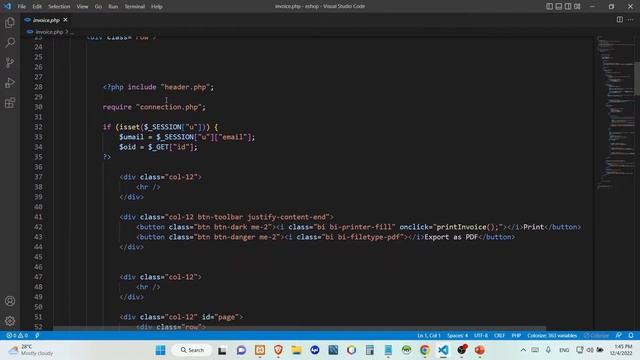Viewport: 640px width, 360px height.
Task: Click microphone icon in system tray
Action: (x=548, y=350)
